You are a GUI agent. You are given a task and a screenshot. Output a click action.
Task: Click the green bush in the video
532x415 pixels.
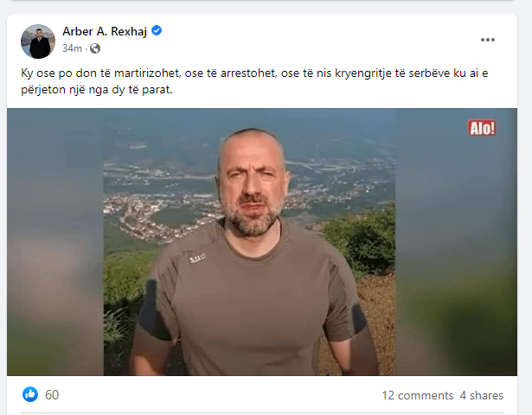362,238
